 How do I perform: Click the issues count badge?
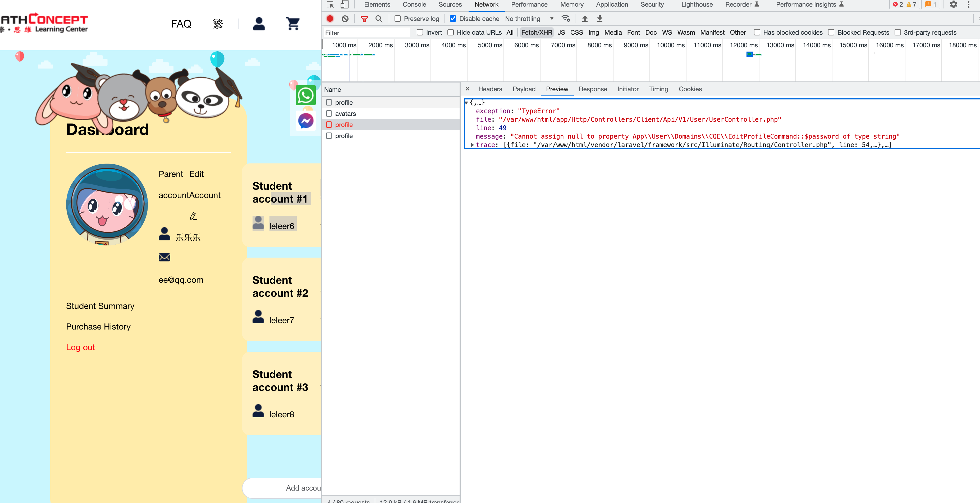930,4
